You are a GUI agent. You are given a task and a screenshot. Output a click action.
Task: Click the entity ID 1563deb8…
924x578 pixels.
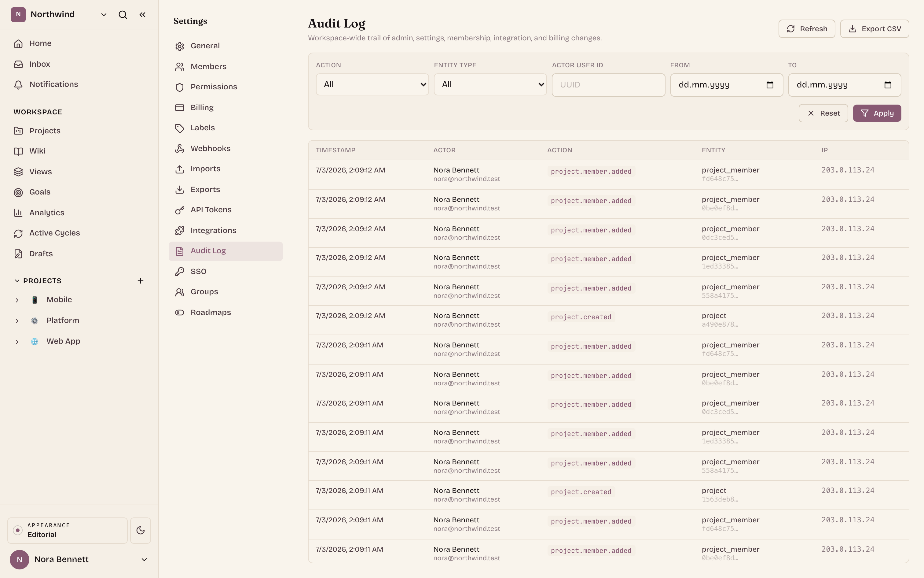tap(720, 500)
